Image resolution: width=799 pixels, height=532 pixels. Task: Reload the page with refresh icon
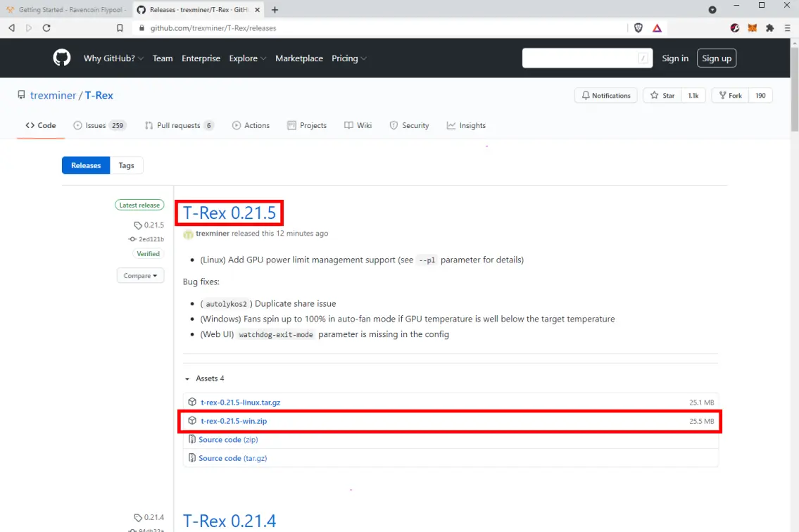46,28
